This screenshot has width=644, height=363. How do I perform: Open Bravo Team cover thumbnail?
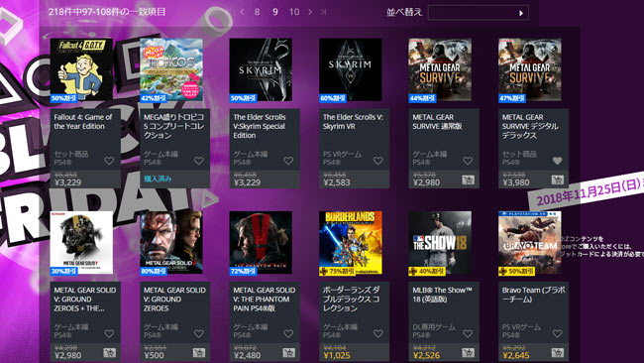[x=530, y=243]
